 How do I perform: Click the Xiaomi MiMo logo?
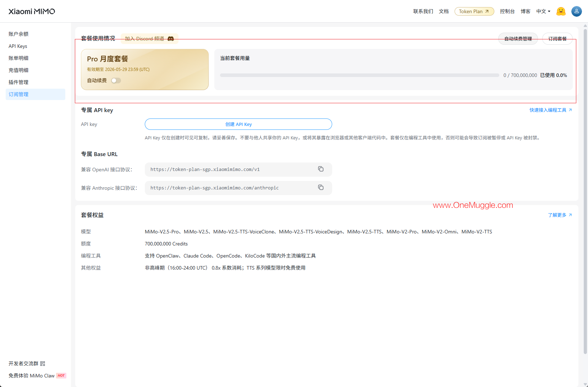pos(32,11)
